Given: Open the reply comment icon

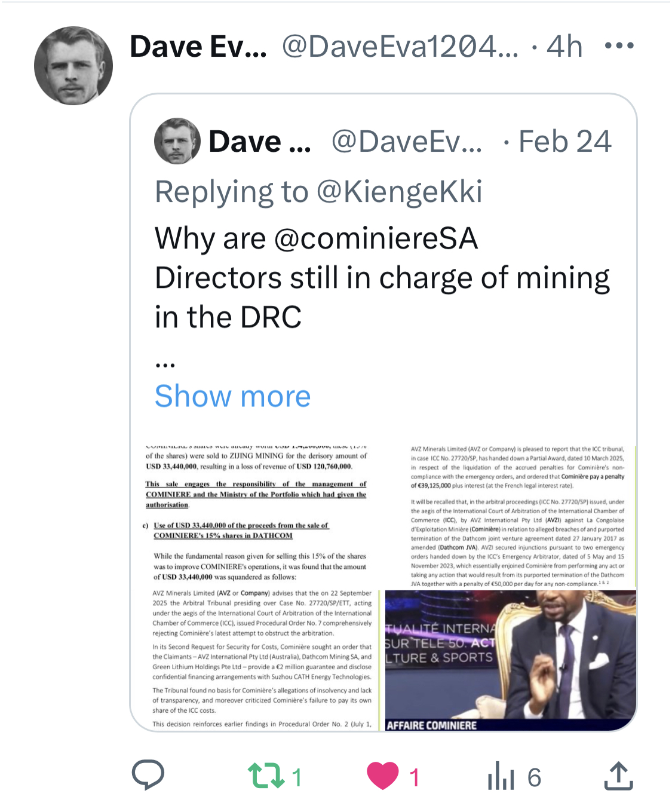Looking at the screenshot, I should (148, 776).
